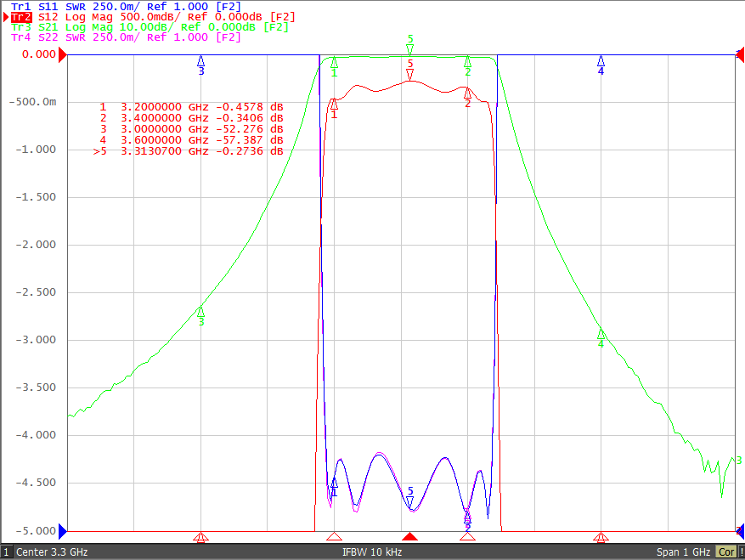Click the -3.000 Y-axis label
The image size is (745, 560).
coord(36,339)
